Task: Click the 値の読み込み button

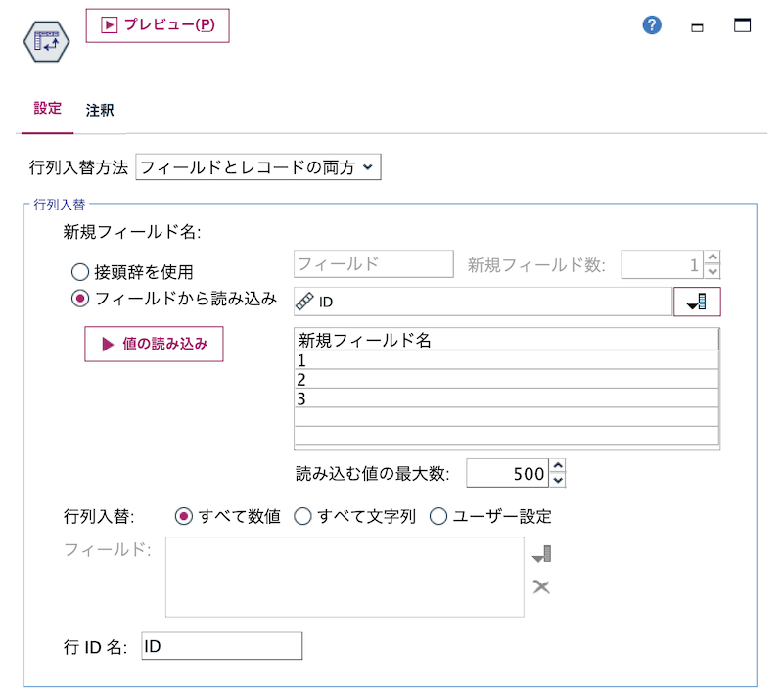Action: pos(154,344)
